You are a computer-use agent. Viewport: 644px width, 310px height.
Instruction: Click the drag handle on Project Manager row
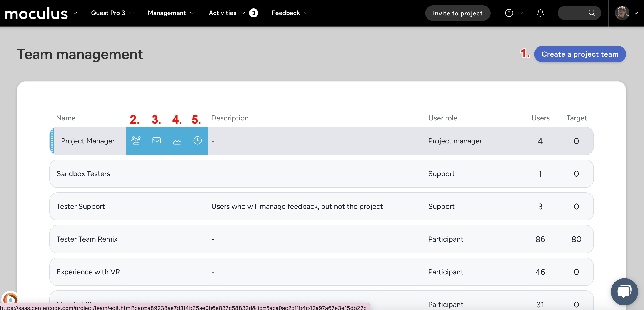coord(52,141)
